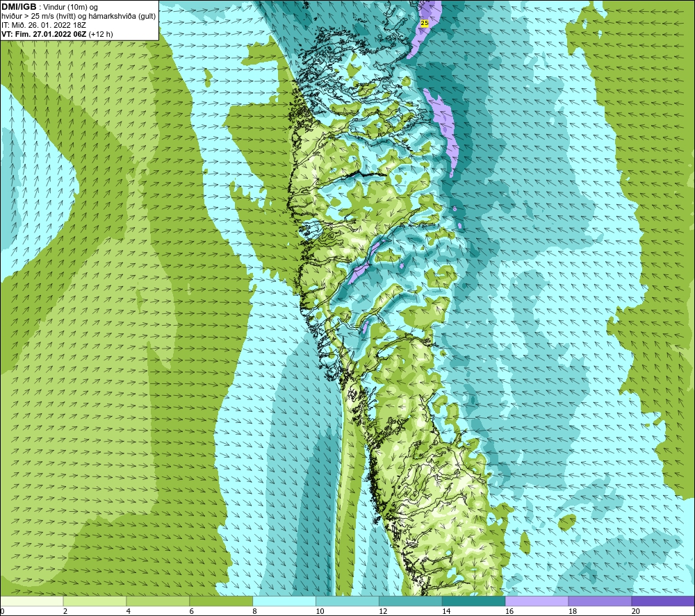The width and height of the screenshot is (695, 616).
Task: Click the 18-20 m/s purple swatch
Action: coord(600,601)
